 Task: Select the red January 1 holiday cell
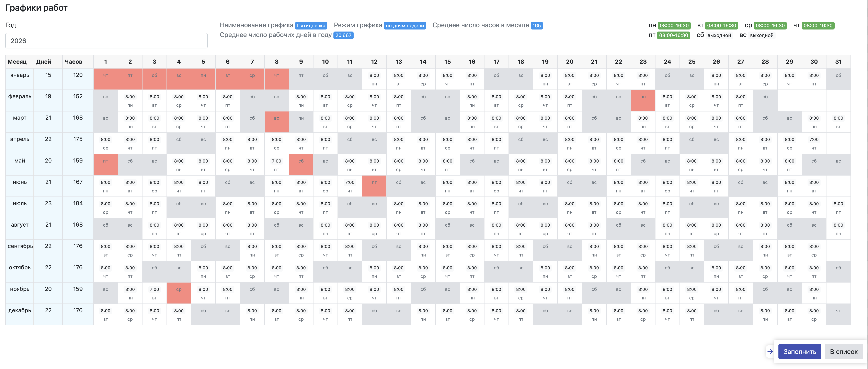(105, 79)
